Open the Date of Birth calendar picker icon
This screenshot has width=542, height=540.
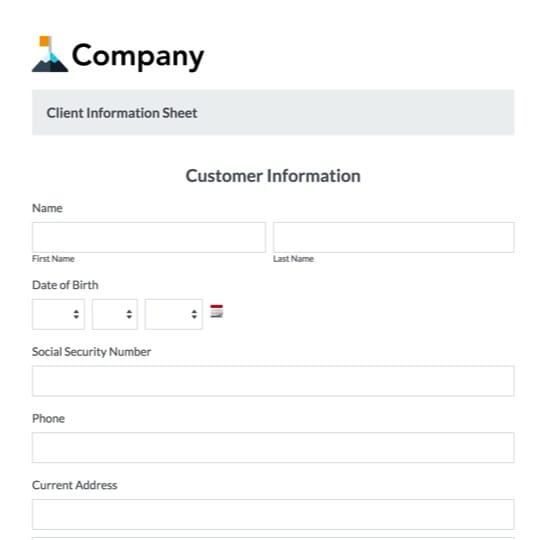click(x=216, y=311)
